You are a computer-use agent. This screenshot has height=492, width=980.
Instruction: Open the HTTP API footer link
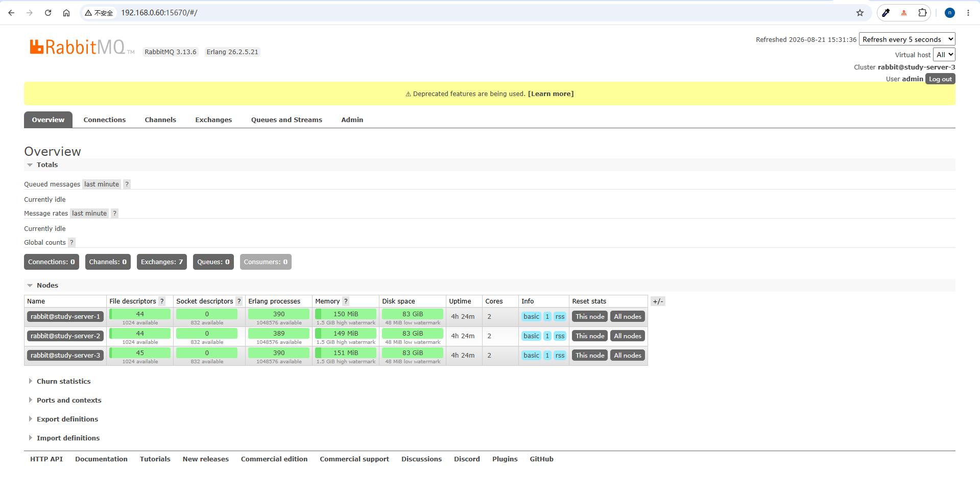coord(46,459)
